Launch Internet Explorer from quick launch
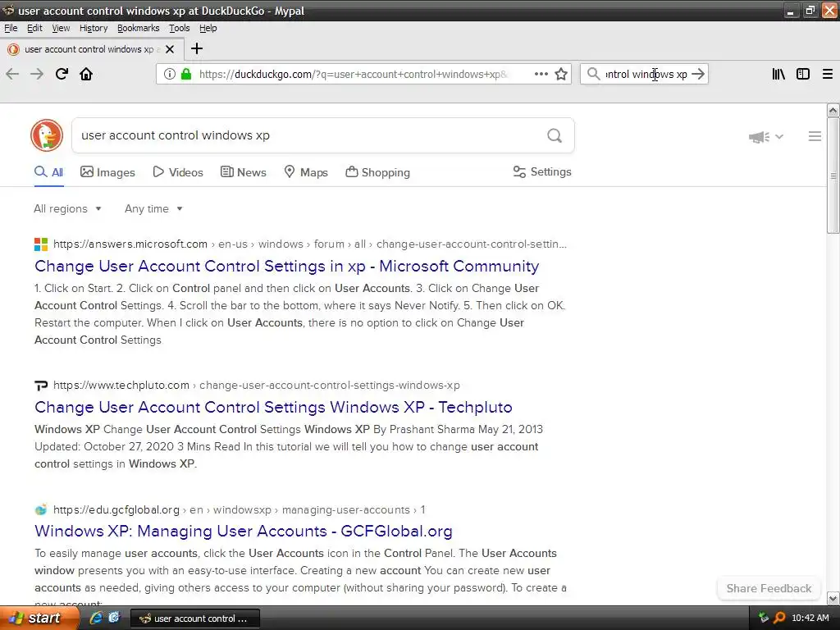This screenshot has height=630, width=840. 96,618
